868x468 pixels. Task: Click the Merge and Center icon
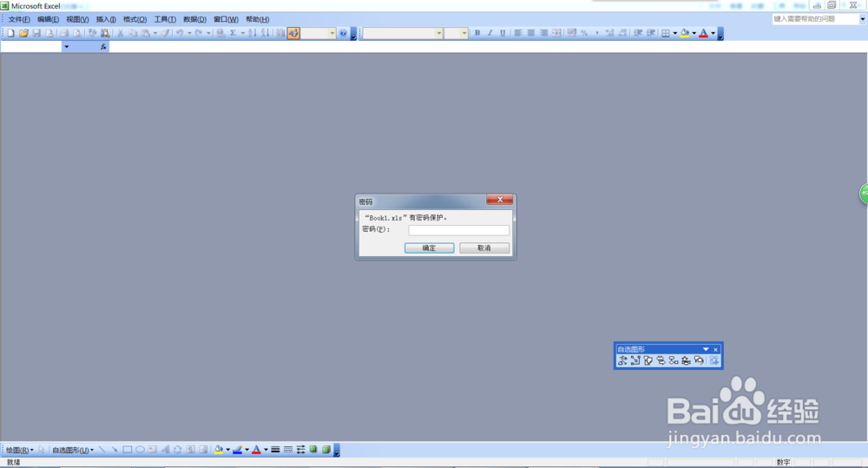(556, 33)
